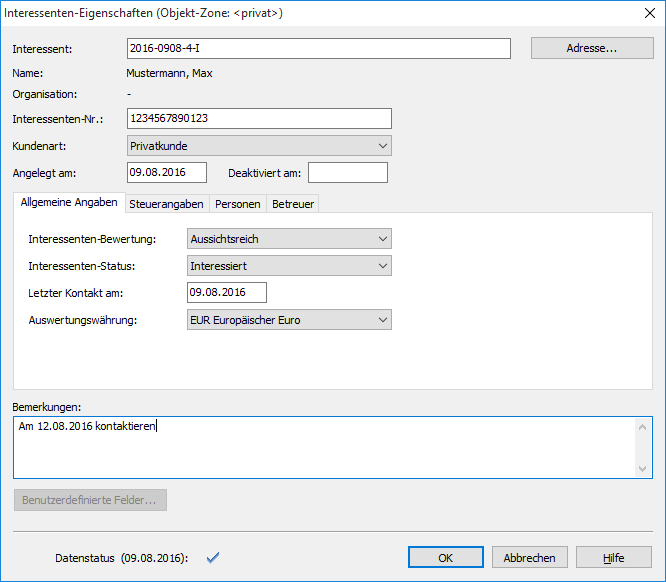666x582 pixels.
Task: Click into the Interessent ID field
Action: tap(319, 49)
